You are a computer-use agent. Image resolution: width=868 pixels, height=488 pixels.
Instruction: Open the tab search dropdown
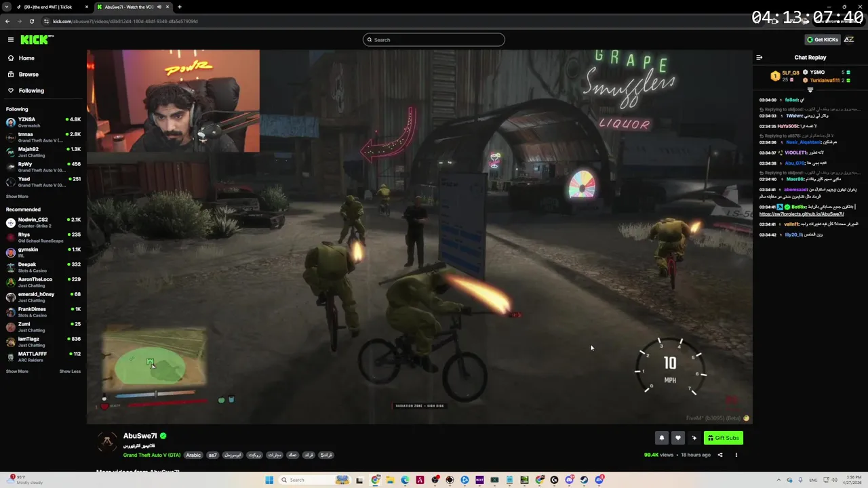(x=7, y=7)
